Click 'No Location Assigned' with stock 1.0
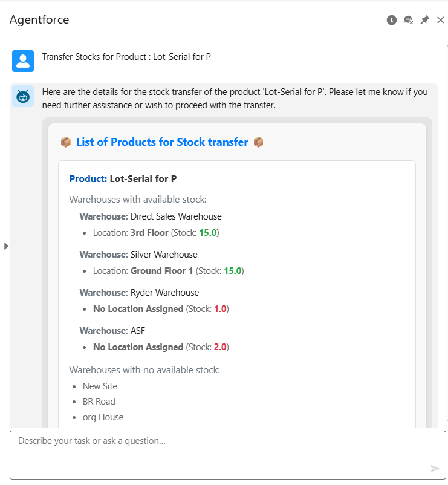Image resolution: width=448 pixels, height=485 pixels. (x=161, y=309)
